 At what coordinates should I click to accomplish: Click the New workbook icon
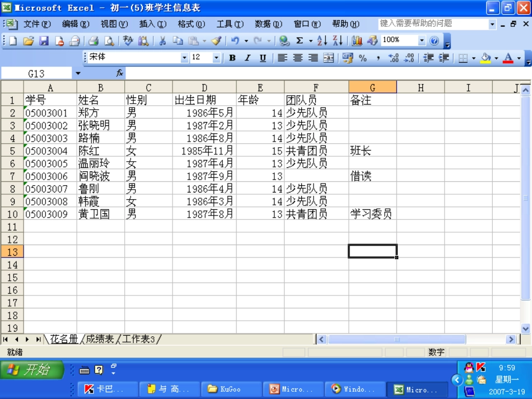coord(13,41)
